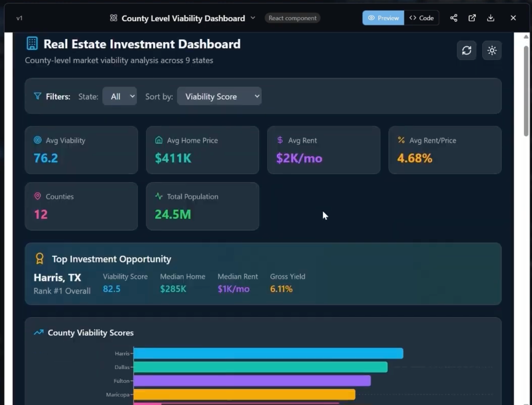Click the Top Investment Opportunity heading

(x=111, y=259)
